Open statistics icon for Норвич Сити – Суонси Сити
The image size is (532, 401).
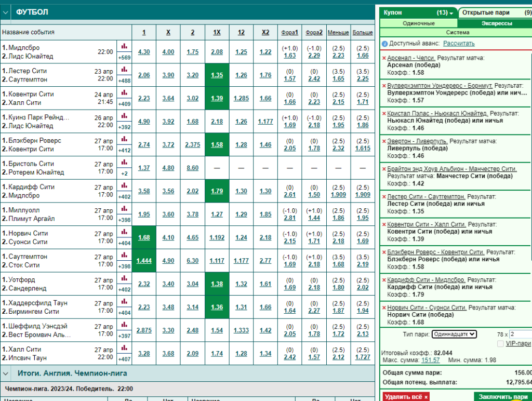tap(124, 232)
